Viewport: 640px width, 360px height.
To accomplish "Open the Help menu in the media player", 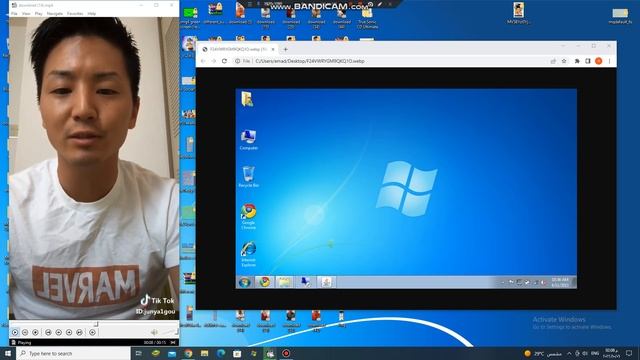I will [92, 13].
